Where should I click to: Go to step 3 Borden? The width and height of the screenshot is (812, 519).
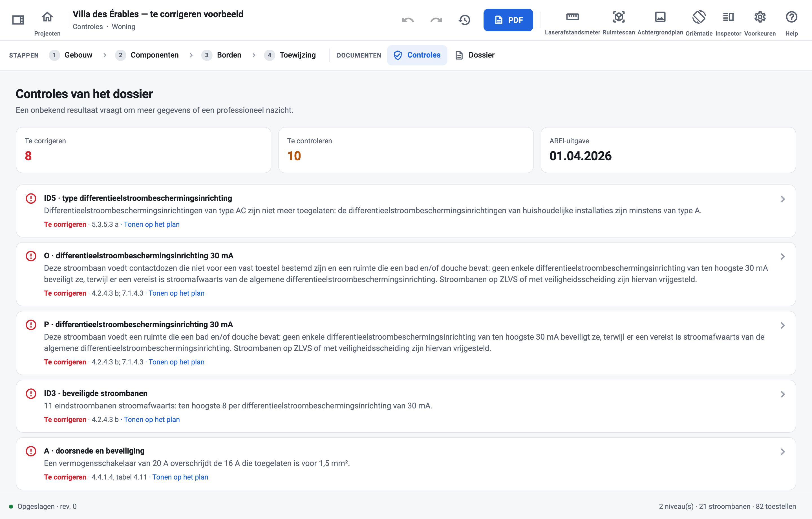(x=222, y=55)
